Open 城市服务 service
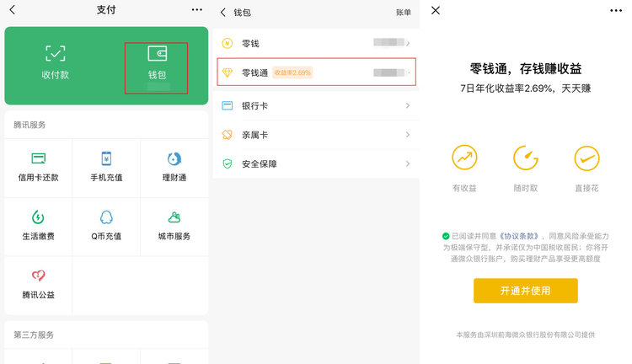 click(x=174, y=226)
